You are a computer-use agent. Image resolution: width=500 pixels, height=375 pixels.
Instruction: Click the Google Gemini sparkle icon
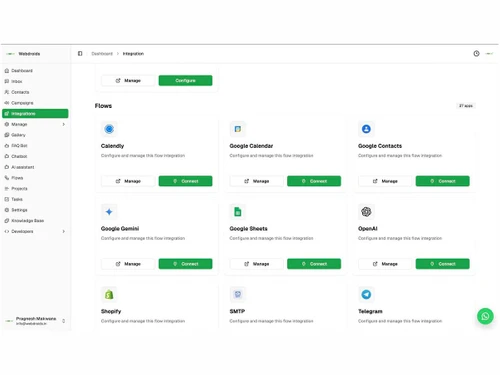(109, 212)
